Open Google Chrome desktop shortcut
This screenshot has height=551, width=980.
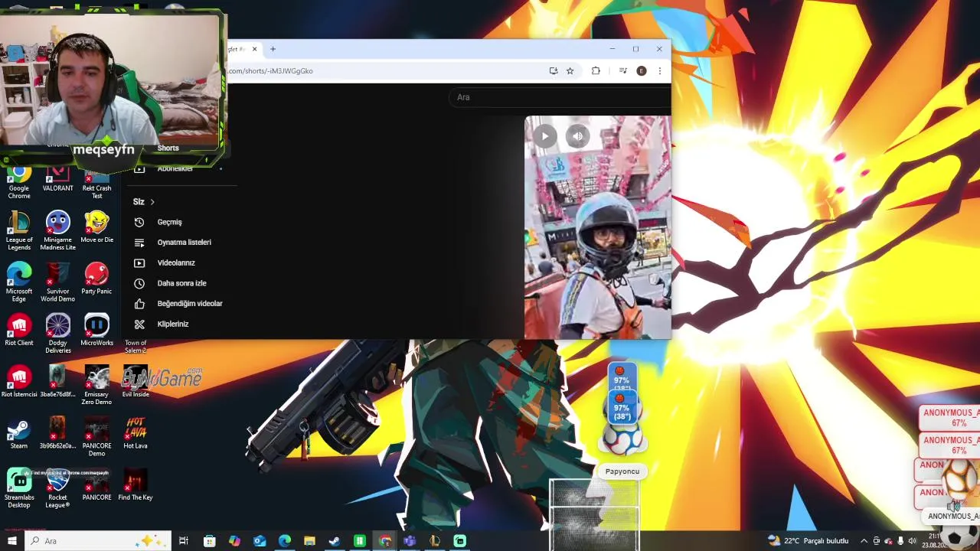coord(19,182)
